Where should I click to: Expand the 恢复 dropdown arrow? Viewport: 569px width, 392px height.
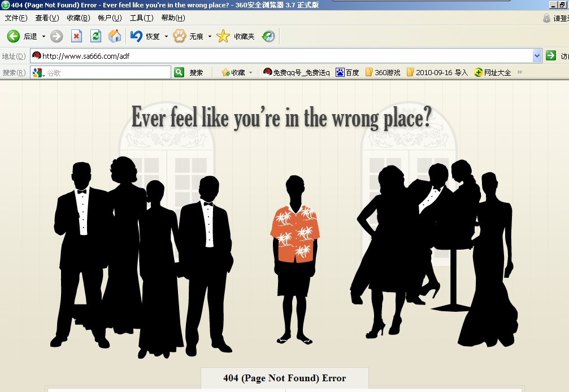166,36
